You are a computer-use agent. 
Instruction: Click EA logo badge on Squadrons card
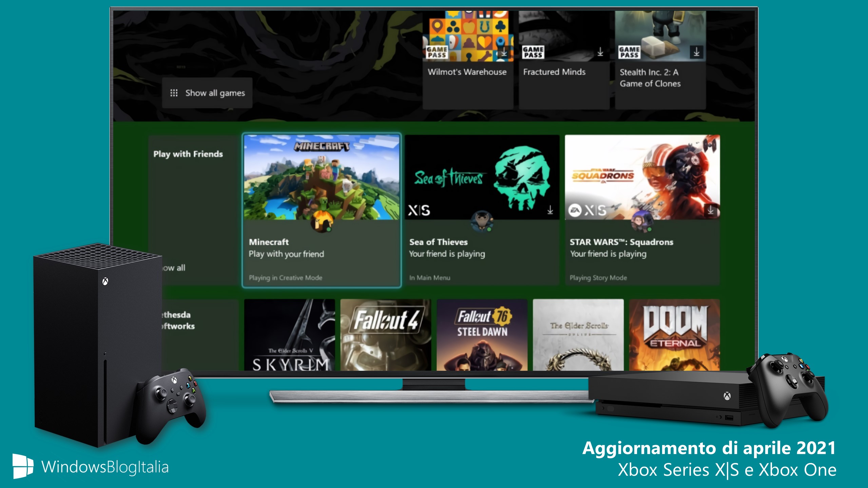575,210
